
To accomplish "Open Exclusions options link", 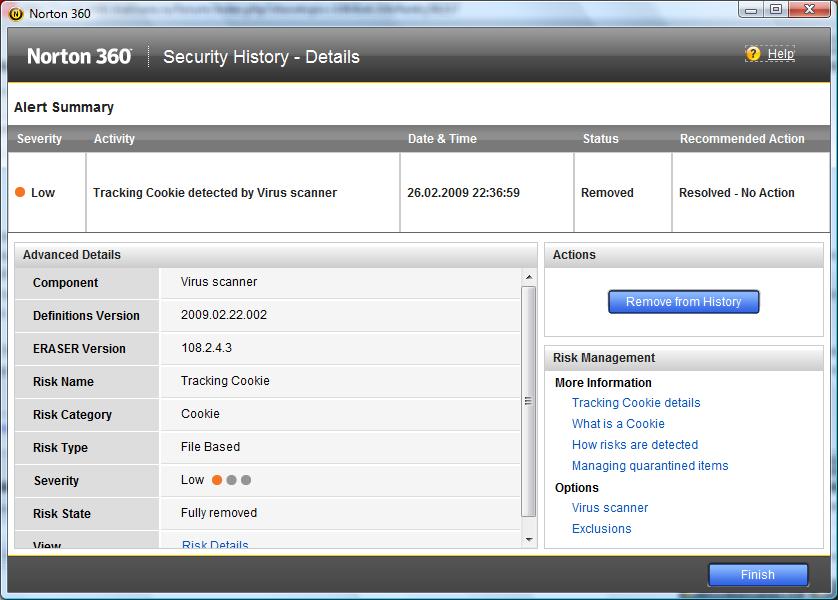I will click(x=601, y=528).
